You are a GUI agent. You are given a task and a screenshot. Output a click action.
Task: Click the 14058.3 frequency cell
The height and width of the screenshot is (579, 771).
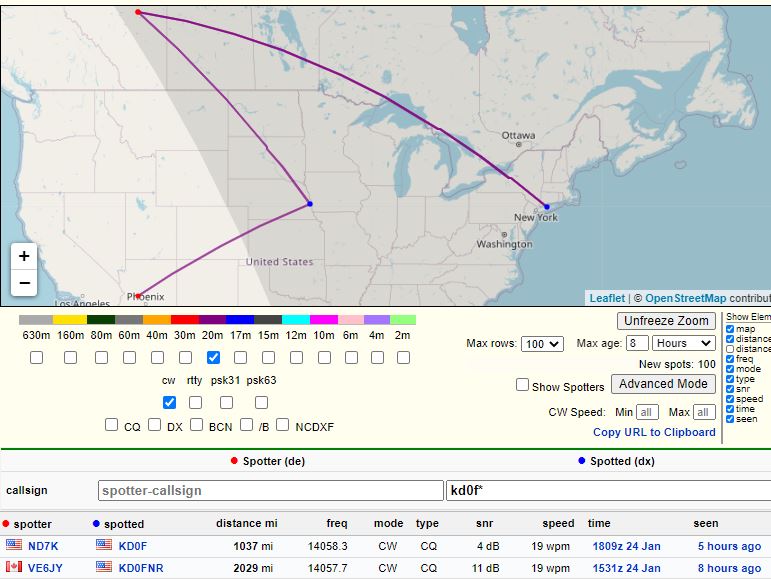327,546
